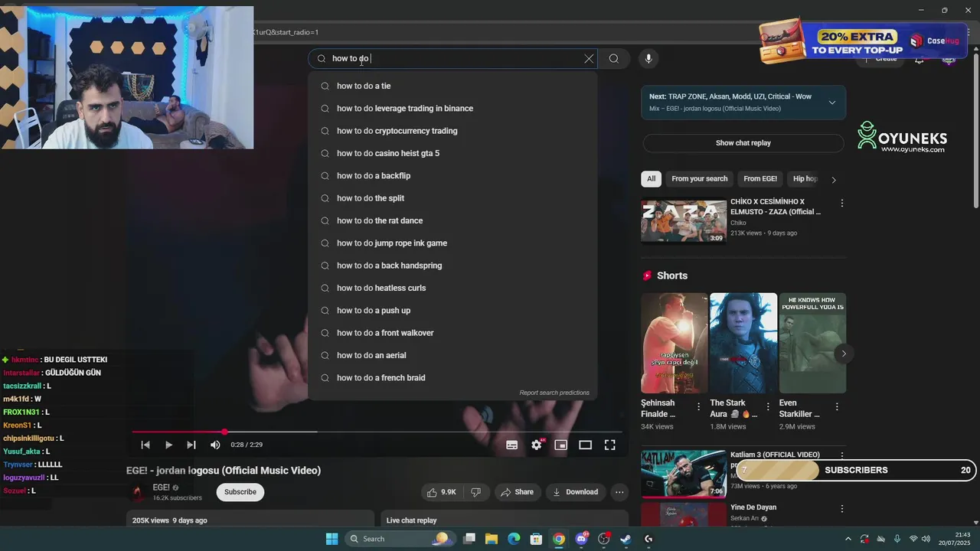Seek using the video progress bar
Viewport: 980px width, 551px height.
click(x=375, y=432)
